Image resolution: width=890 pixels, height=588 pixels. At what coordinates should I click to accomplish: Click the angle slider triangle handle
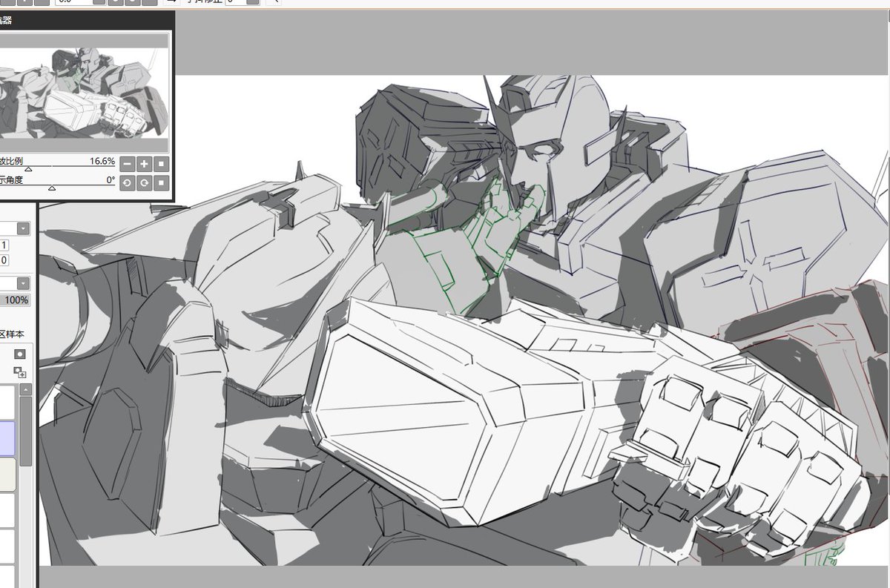click(52, 188)
